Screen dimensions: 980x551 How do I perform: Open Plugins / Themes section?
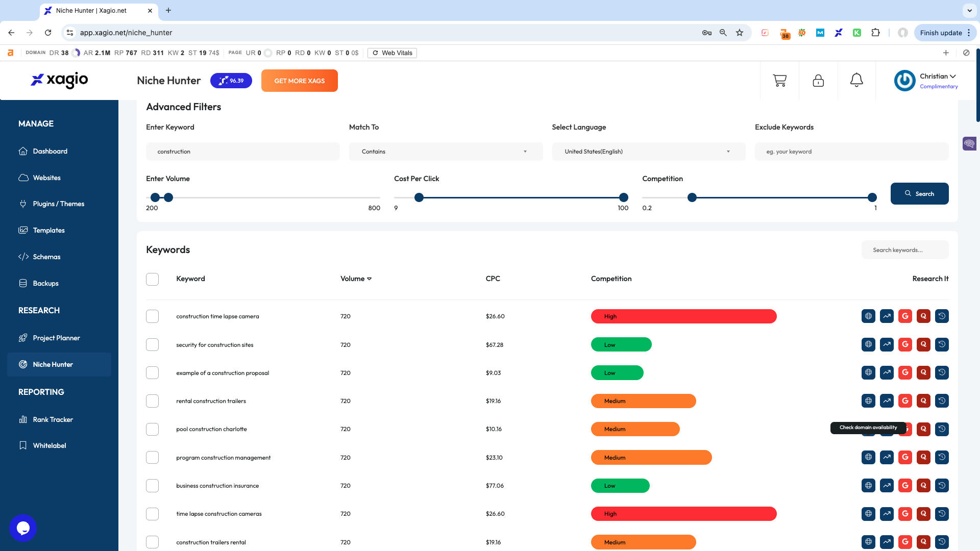(x=58, y=204)
